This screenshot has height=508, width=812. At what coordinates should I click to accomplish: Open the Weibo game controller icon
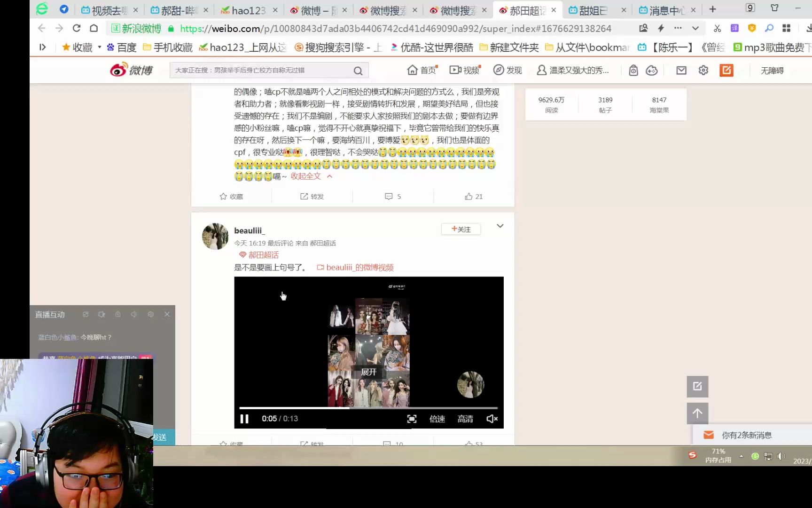(x=652, y=71)
